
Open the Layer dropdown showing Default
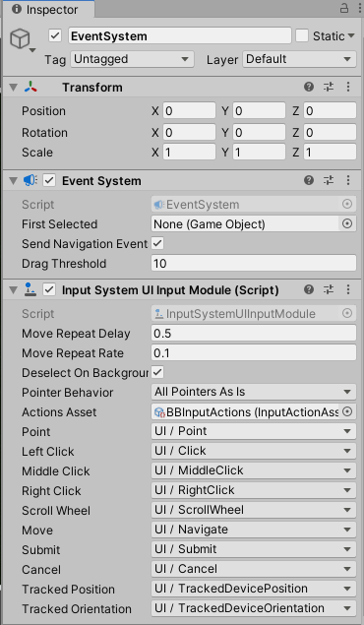(299, 59)
